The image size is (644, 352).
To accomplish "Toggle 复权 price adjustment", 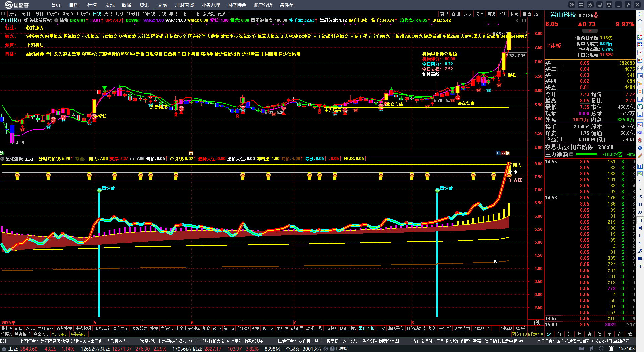I will point(444,14).
